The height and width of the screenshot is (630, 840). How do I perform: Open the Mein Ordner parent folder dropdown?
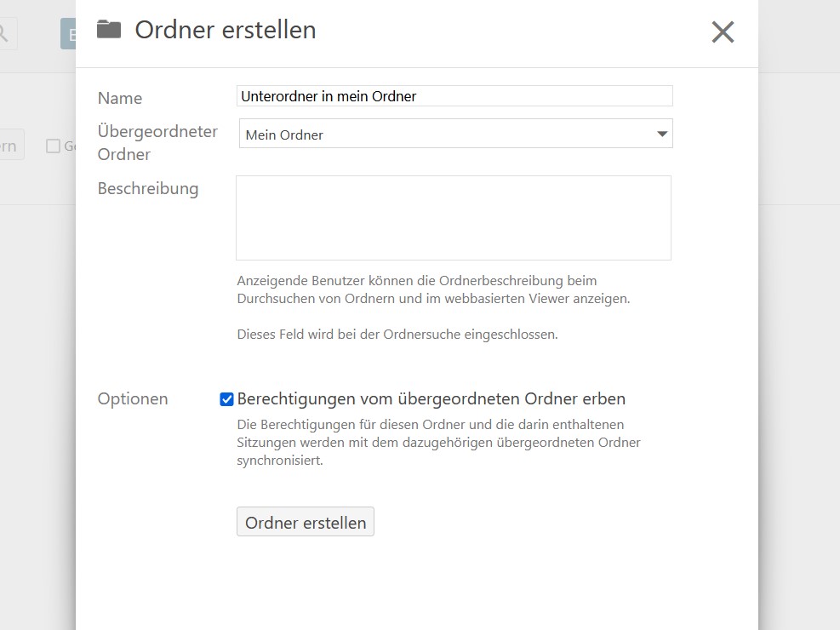454,135
